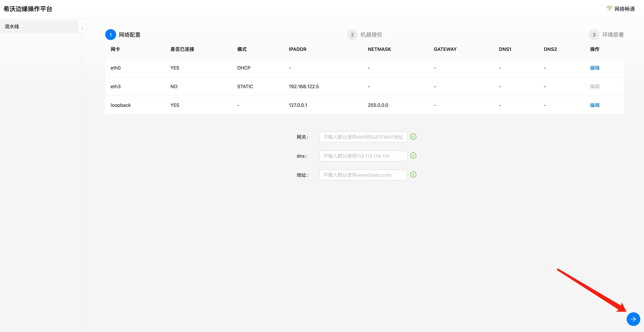
Task: Click the 模式 column header
Action: click(242, 49)
